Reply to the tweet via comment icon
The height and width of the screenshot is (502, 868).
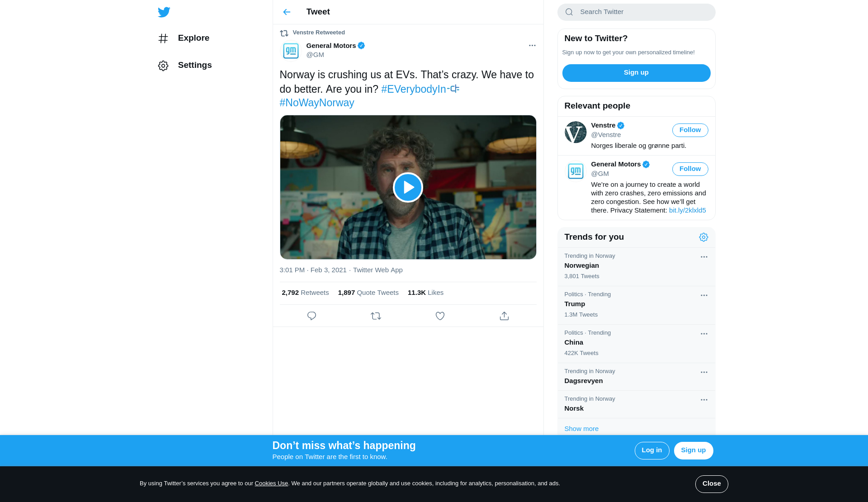click(311, 316)
